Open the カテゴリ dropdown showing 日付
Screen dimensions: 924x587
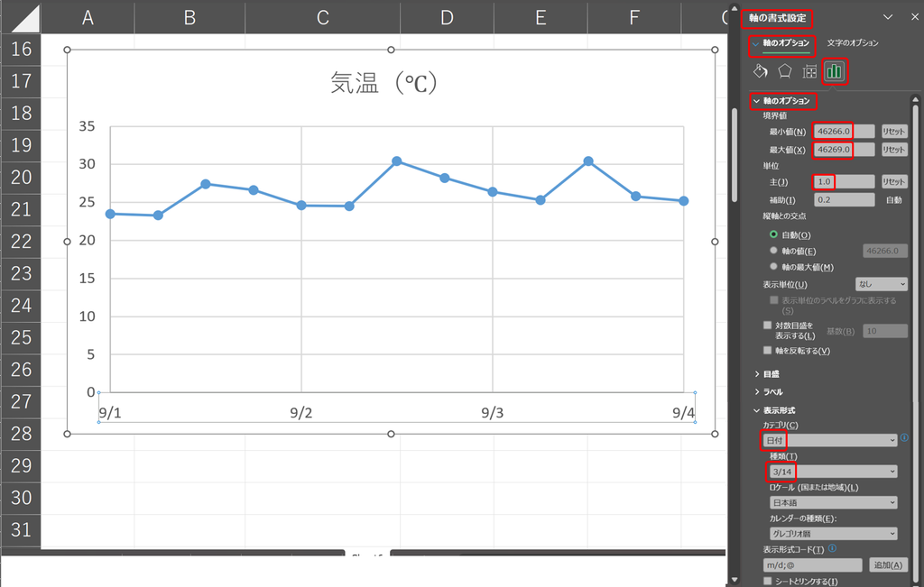[830, 440]
